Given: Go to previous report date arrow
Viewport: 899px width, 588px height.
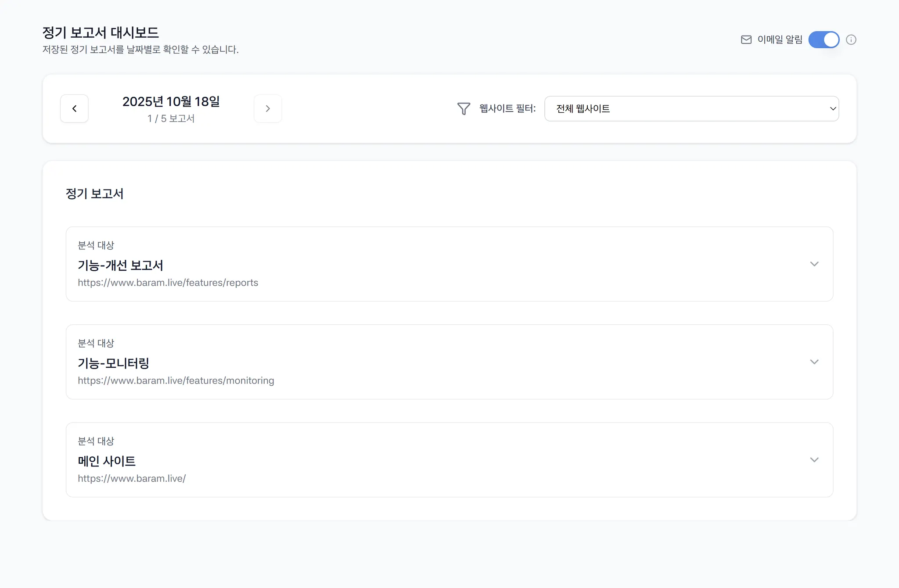Looking at the screenshot, I should 74,108.
